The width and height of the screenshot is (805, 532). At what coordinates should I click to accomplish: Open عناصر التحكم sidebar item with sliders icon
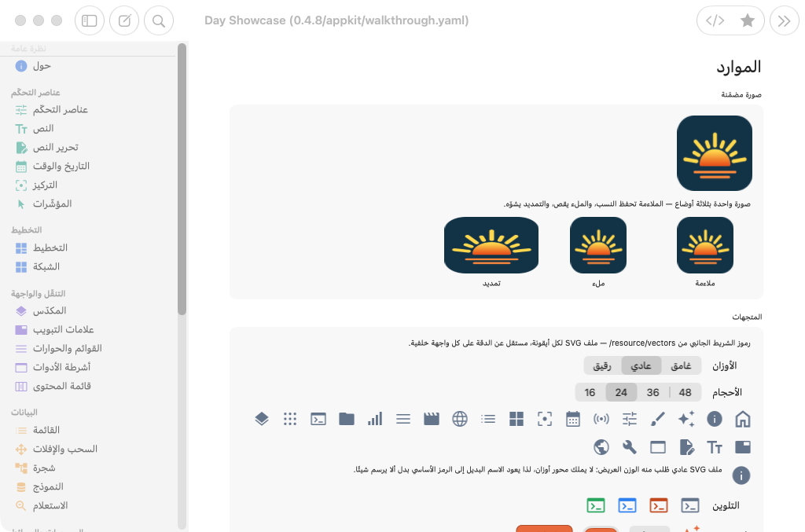point(88,110)
